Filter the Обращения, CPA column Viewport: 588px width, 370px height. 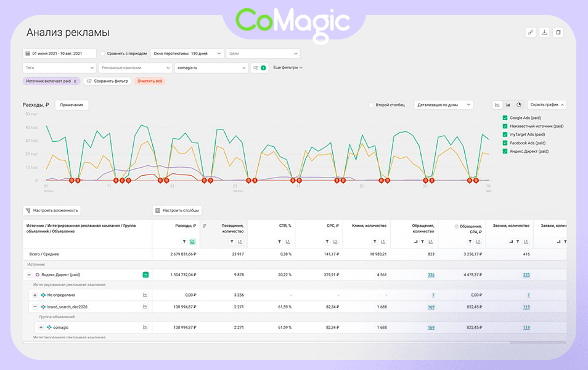click(470, 242)
